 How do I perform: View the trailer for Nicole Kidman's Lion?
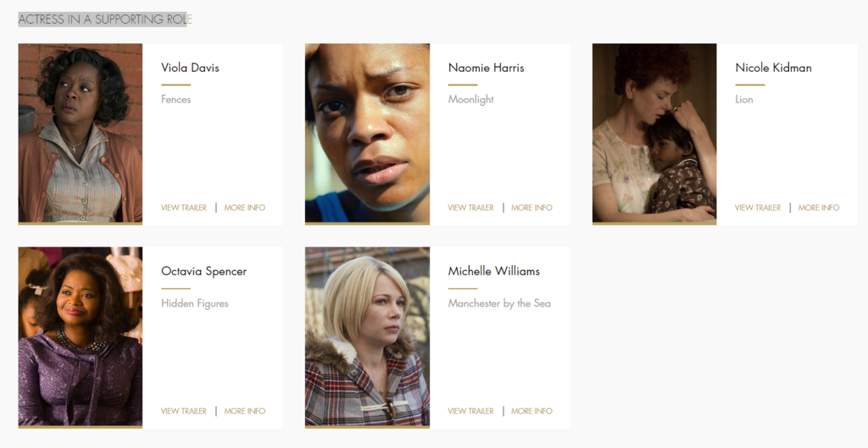pos(758,208)
